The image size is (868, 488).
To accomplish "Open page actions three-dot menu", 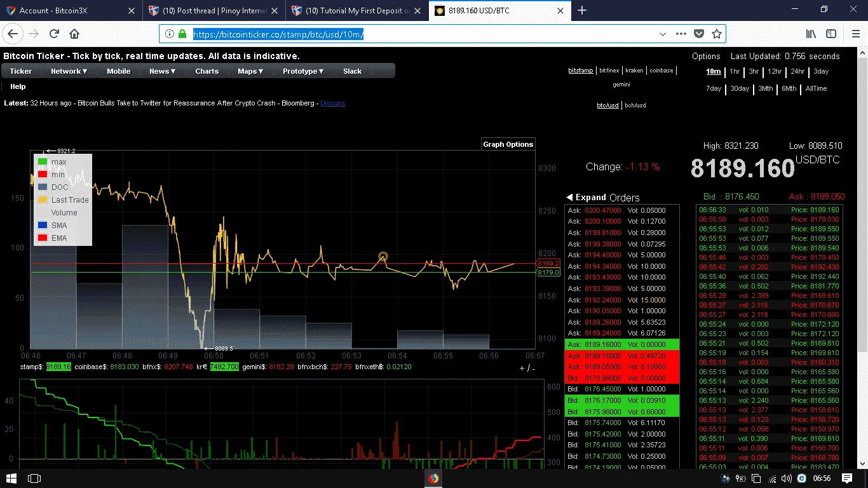I will point(681,34).
